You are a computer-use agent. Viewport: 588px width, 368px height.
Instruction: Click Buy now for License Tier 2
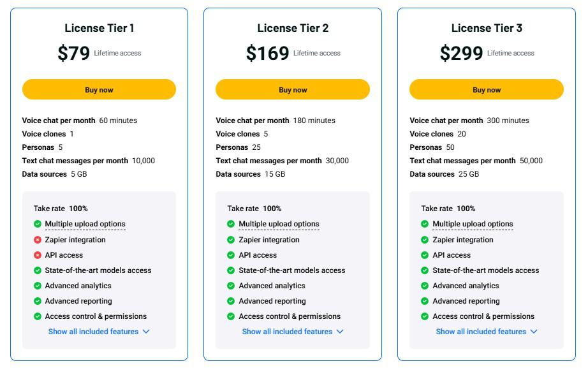click(293, 89)
